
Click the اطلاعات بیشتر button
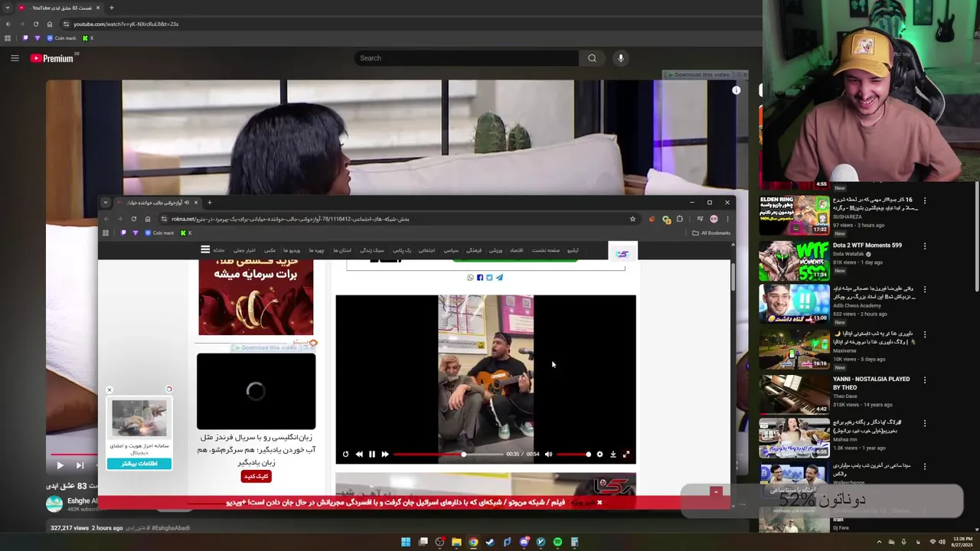click(x=139, y=464)
